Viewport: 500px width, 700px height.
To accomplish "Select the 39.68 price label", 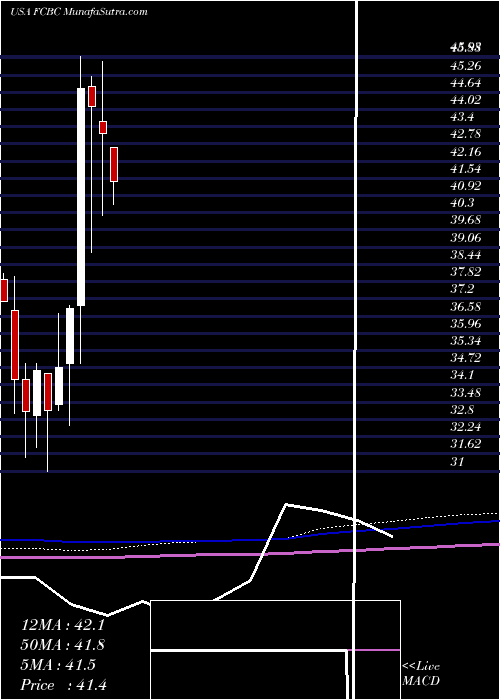I will (466, 221).
